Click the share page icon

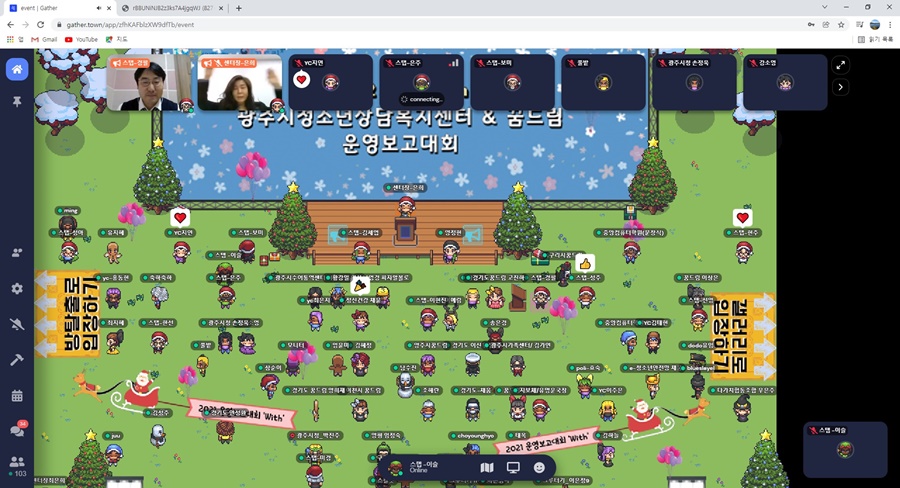[826, 25]
